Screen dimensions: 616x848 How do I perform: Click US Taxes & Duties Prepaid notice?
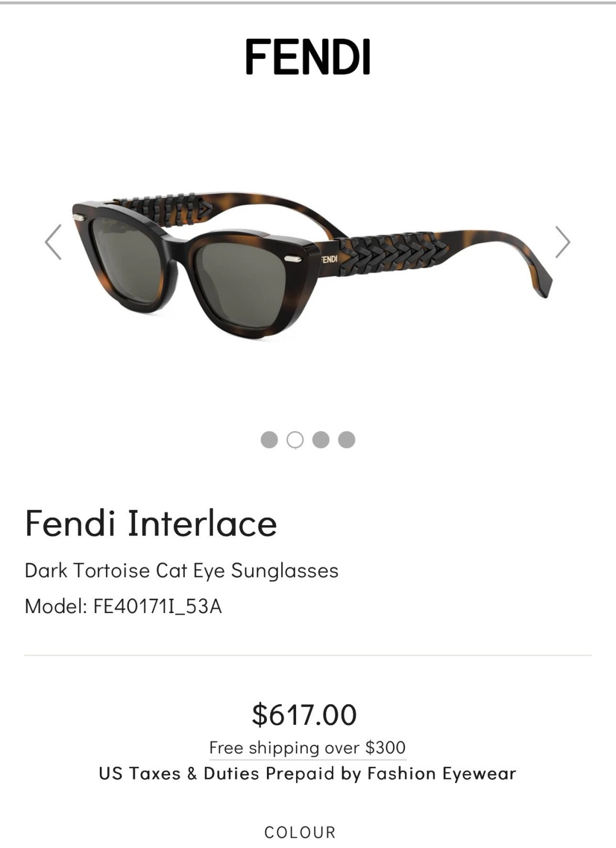click(307, 774)
